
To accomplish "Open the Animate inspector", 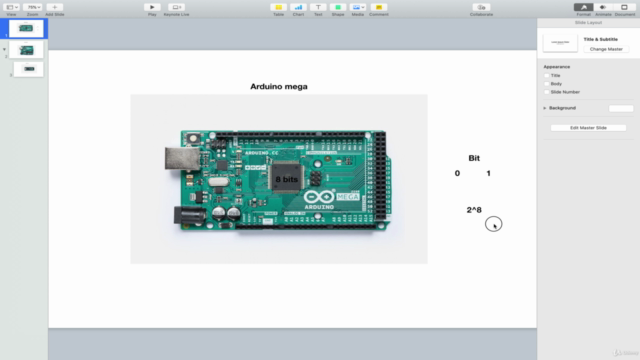I will [603, 7].
